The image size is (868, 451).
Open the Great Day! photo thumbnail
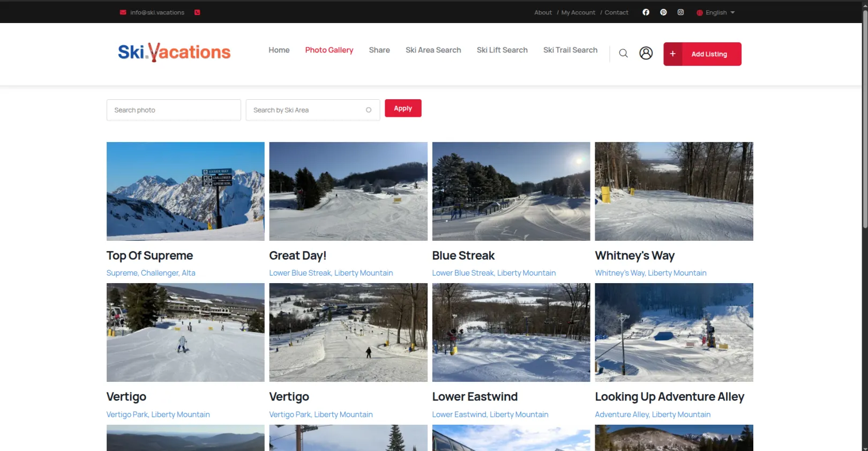click(348, 191)
